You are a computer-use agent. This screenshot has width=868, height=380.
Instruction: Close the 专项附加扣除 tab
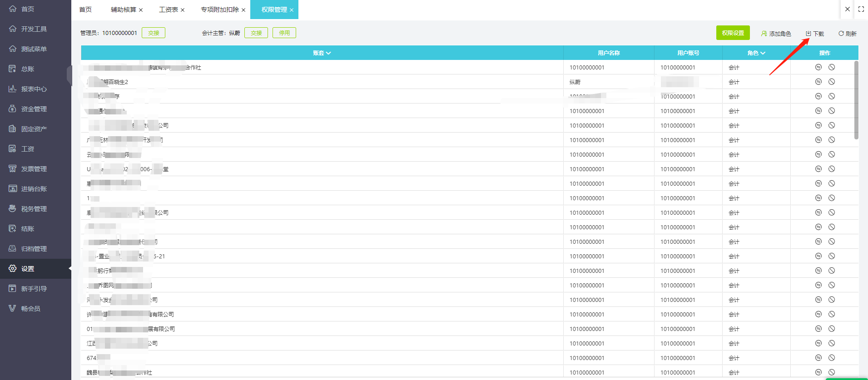pyautogui.click(x=243, y=10)
